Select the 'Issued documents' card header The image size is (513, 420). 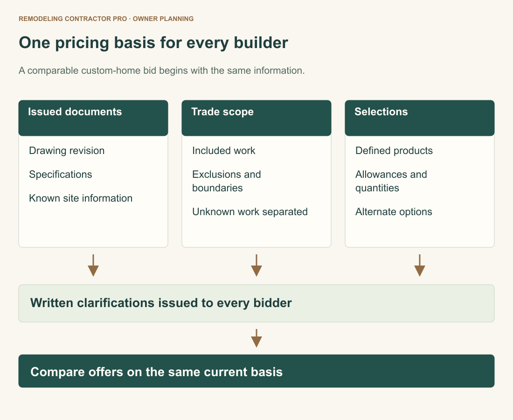93,118
